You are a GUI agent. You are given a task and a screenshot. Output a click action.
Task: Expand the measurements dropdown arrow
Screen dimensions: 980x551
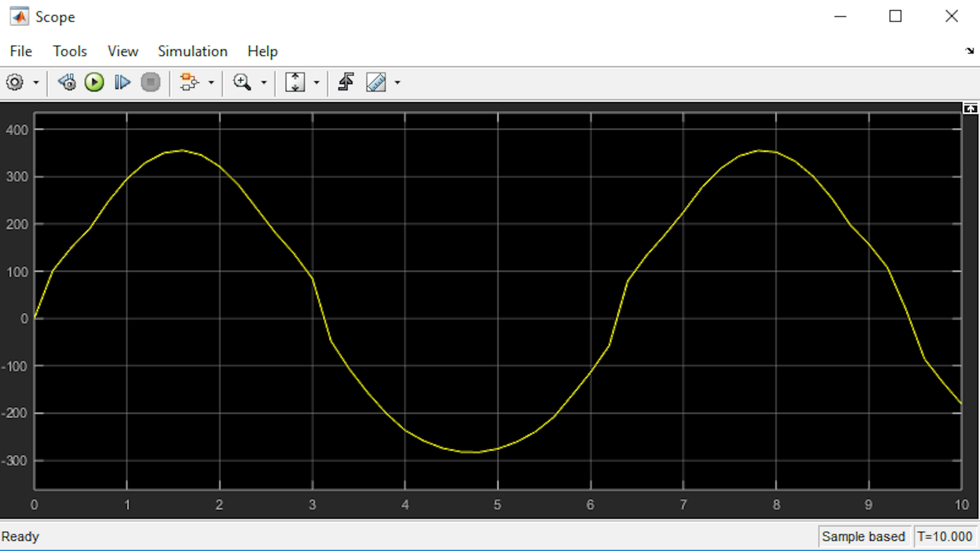pyautogui.click(x=398, y=82)
